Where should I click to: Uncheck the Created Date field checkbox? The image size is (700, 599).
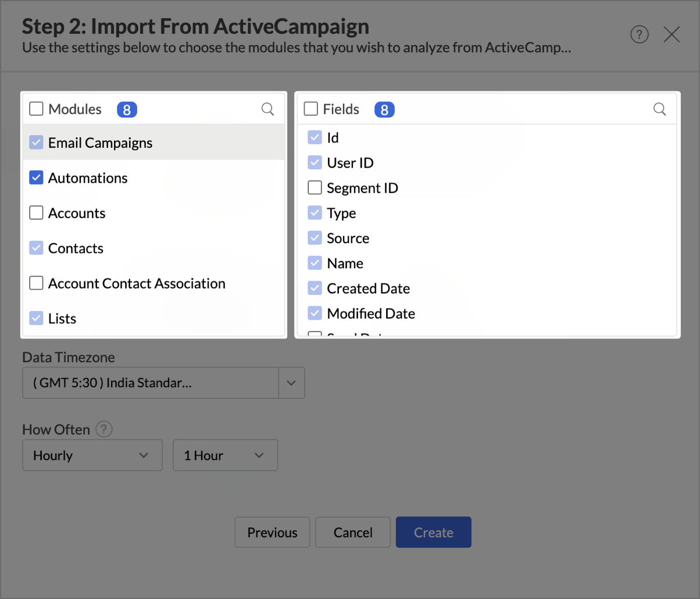[315, 288]
